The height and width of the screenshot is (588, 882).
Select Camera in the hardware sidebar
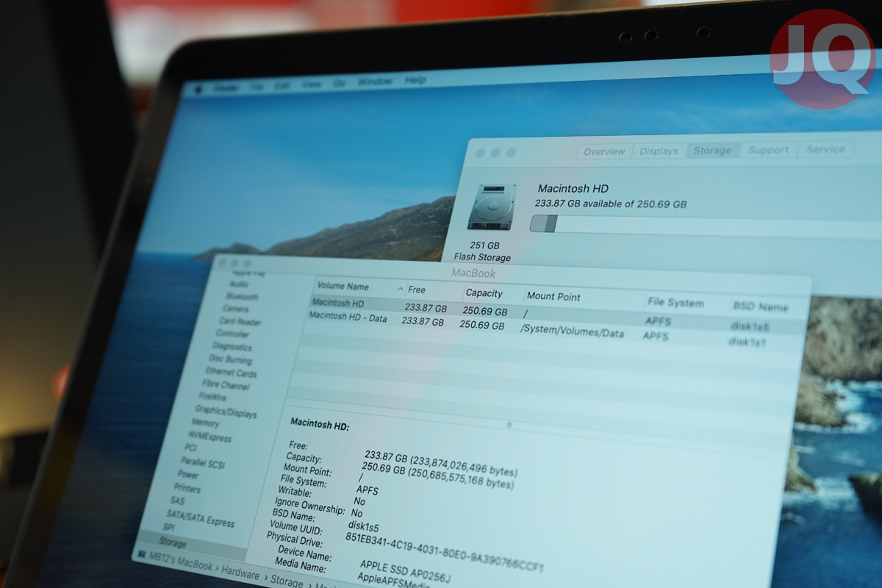235,309
